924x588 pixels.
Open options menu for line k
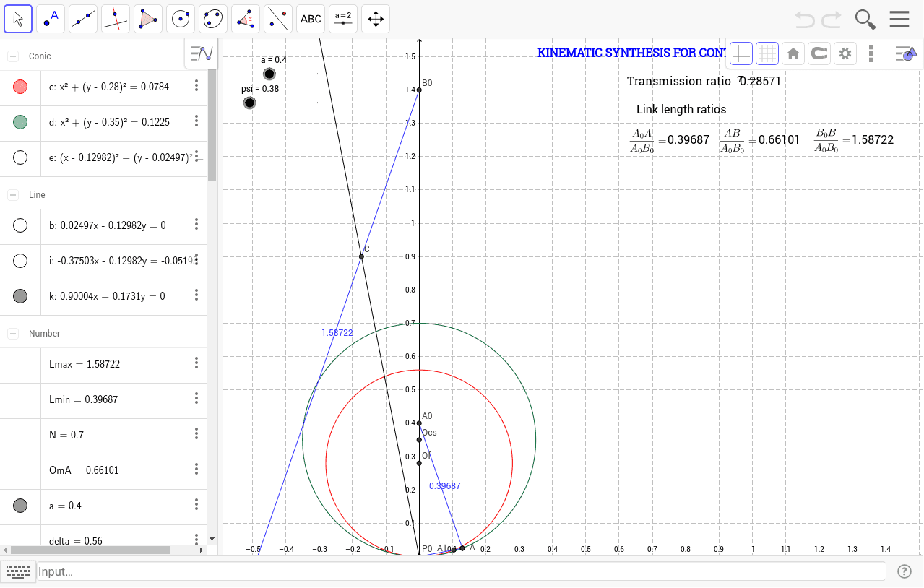(x=196, y=295)
